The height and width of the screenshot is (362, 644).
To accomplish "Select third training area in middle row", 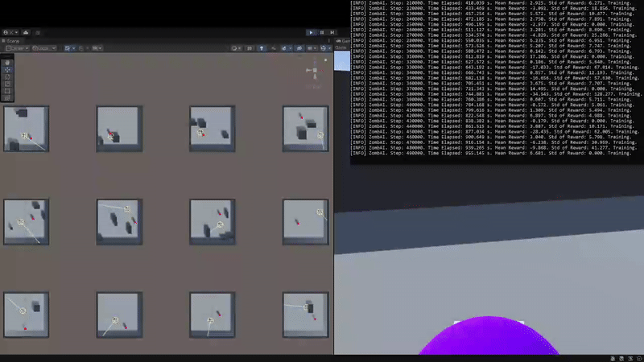I will pyautogui.click(x=213, y=222).
